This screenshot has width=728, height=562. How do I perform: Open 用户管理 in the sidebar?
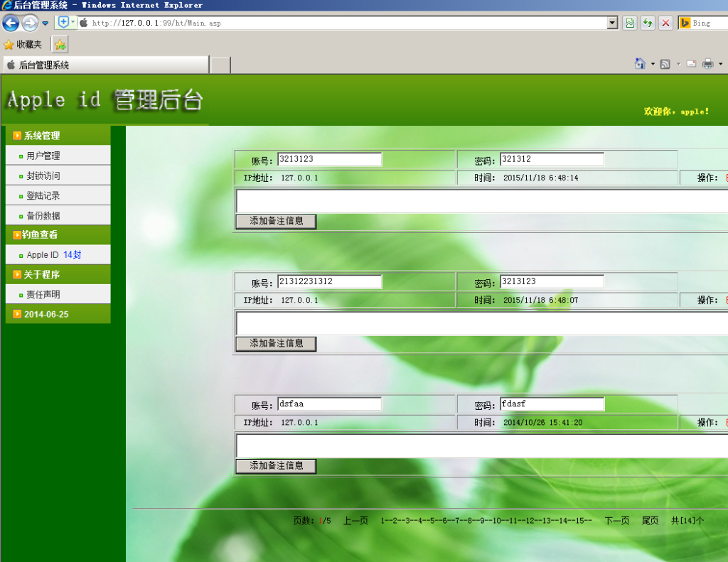coord(58,156)
